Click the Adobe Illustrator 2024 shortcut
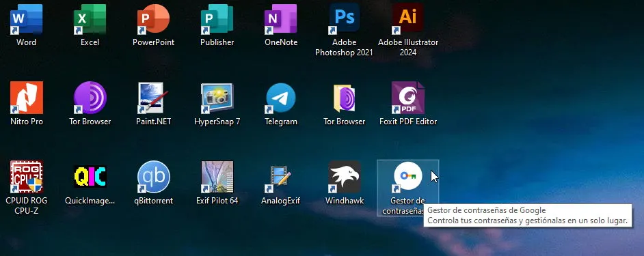 tap(408, 19)
